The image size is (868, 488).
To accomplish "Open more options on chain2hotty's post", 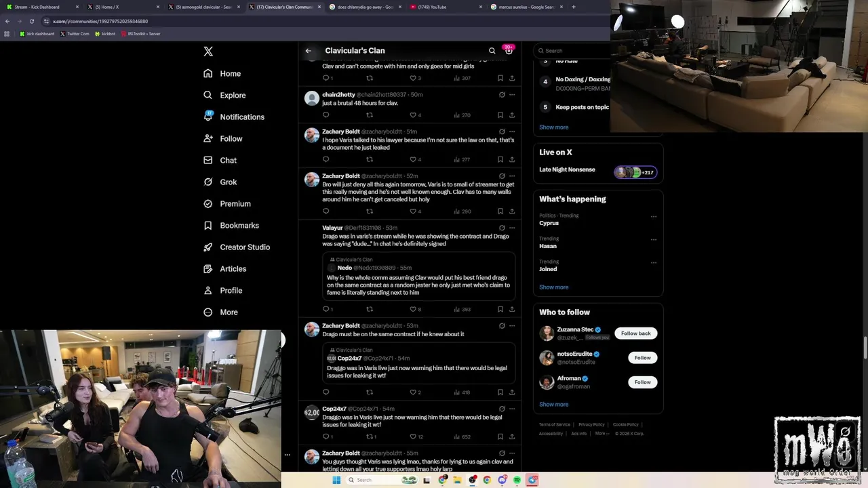I will tap(512, 95).
